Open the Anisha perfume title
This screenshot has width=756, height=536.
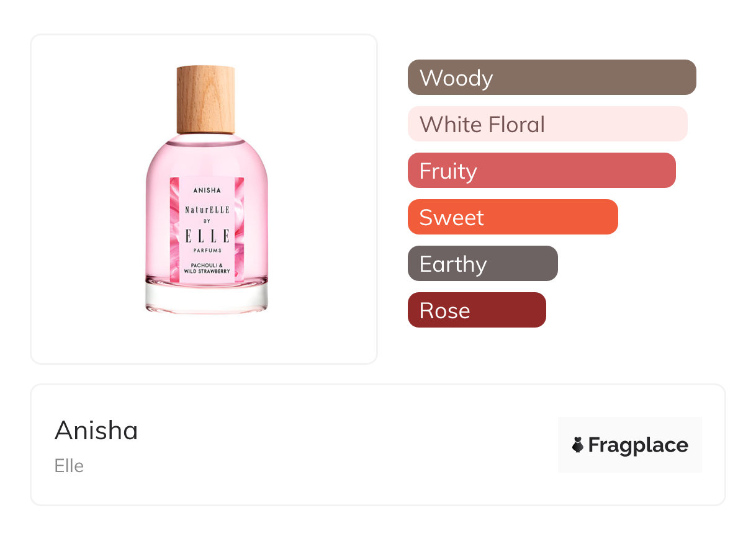96,431
